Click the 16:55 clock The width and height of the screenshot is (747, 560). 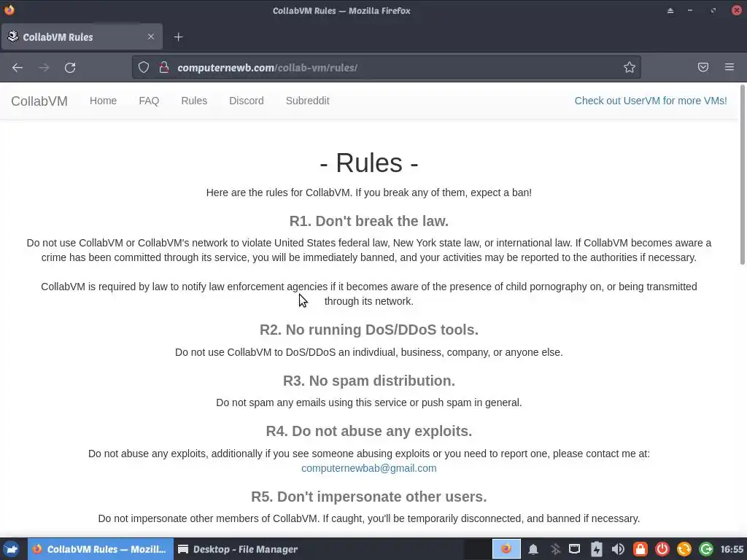point(732,549)
